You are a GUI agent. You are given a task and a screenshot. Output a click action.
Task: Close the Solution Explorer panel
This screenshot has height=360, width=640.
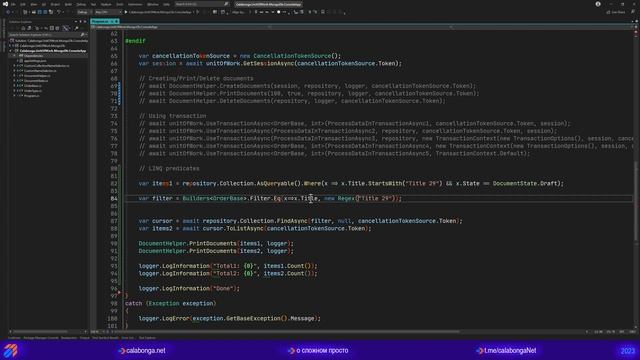(x=85, y=21)
